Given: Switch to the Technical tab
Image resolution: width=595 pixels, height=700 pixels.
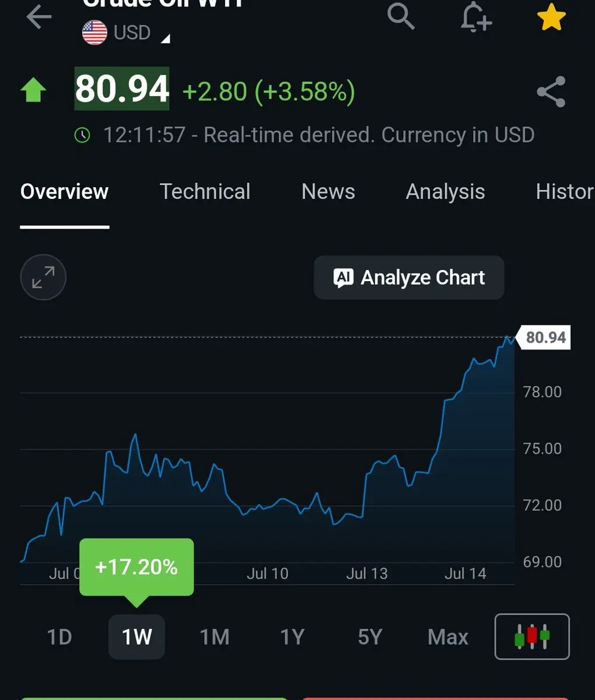Looking at the screenshot, I should coord(205,191).
